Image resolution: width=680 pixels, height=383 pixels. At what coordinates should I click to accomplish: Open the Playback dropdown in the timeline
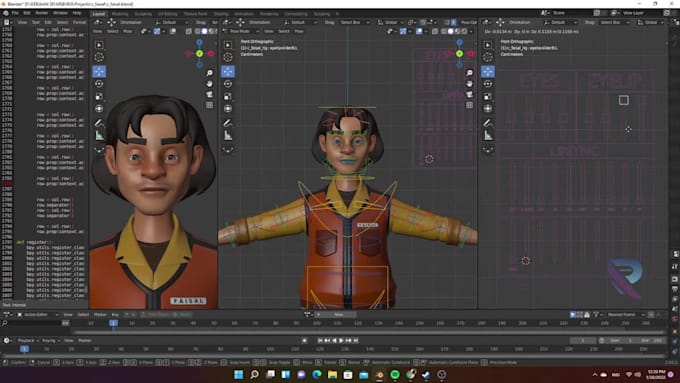[x=28, y=340]
